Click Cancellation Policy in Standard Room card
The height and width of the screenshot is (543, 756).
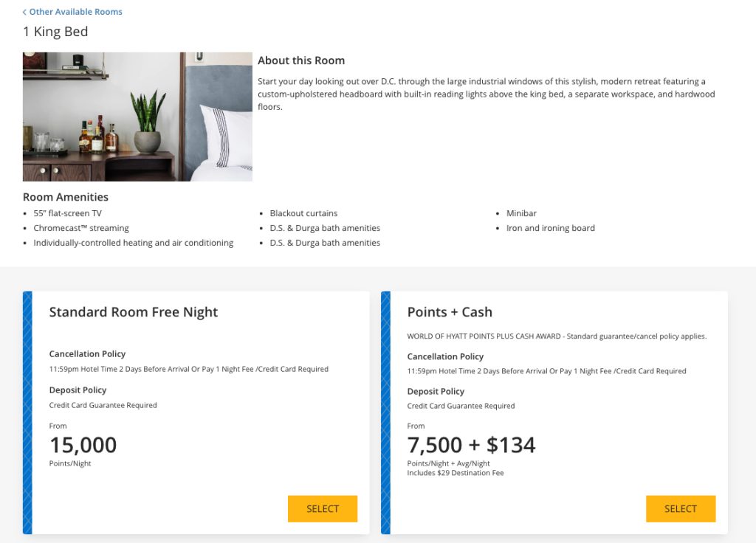pyautogui.click(x=87, y=354)
